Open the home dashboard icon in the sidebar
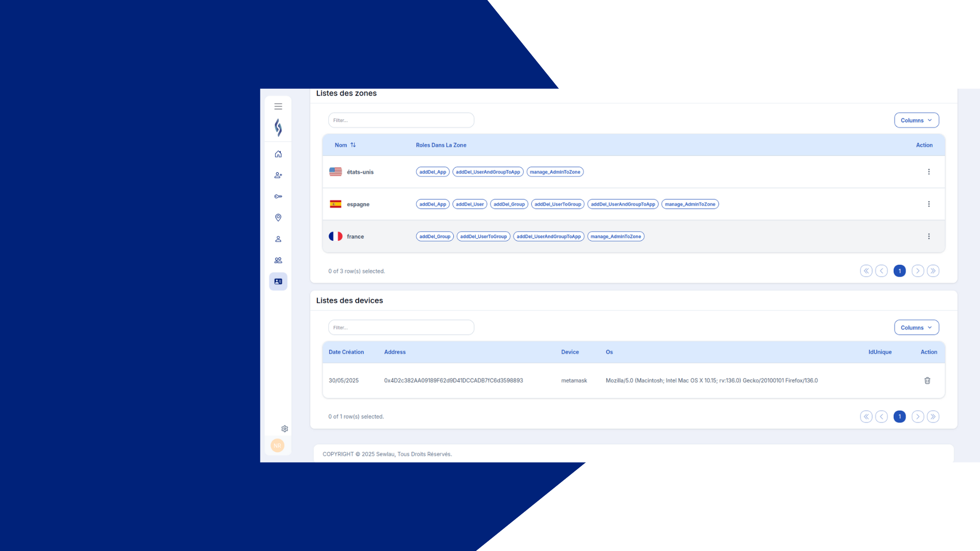 click(x=278, y=154)
